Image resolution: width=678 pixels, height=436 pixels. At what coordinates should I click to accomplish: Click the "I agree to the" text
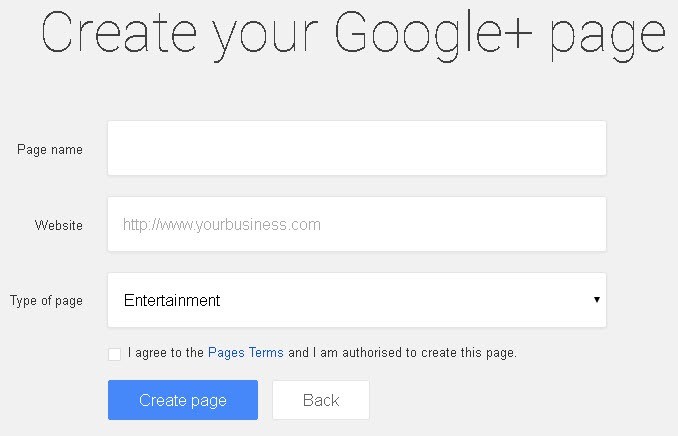tap(166, 353)
